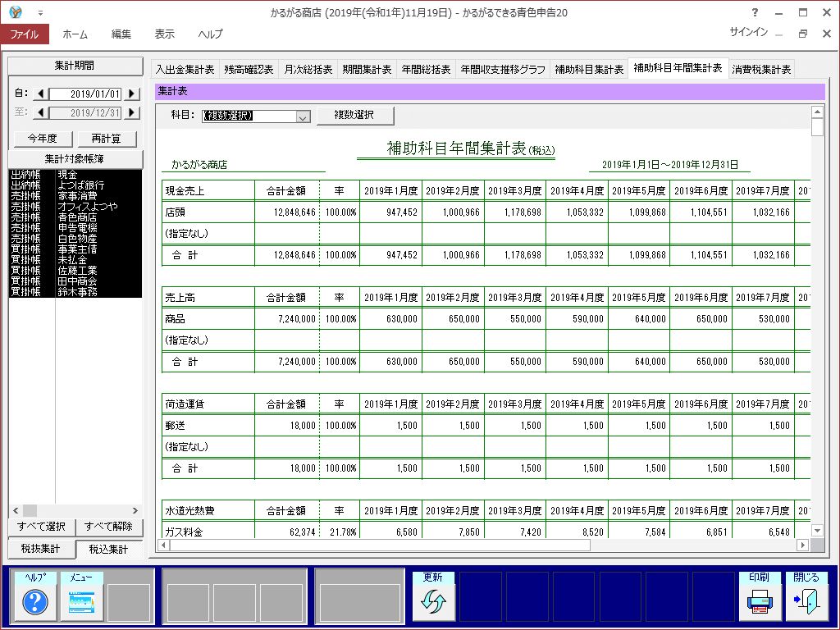Open the ホーム ribbon tab
Image resolution: width=840 pixels, height=630 pixels.
pyautogui.click(x=75, y=34)
